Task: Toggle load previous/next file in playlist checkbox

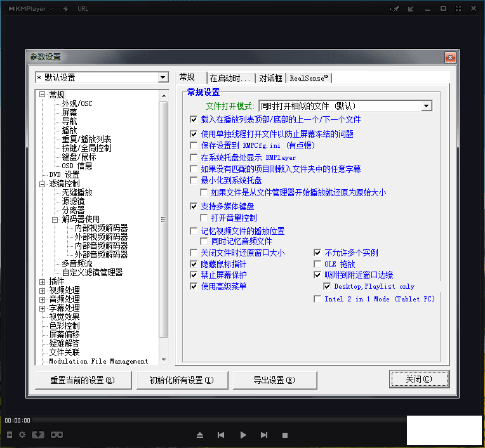Action: [194, 119]
